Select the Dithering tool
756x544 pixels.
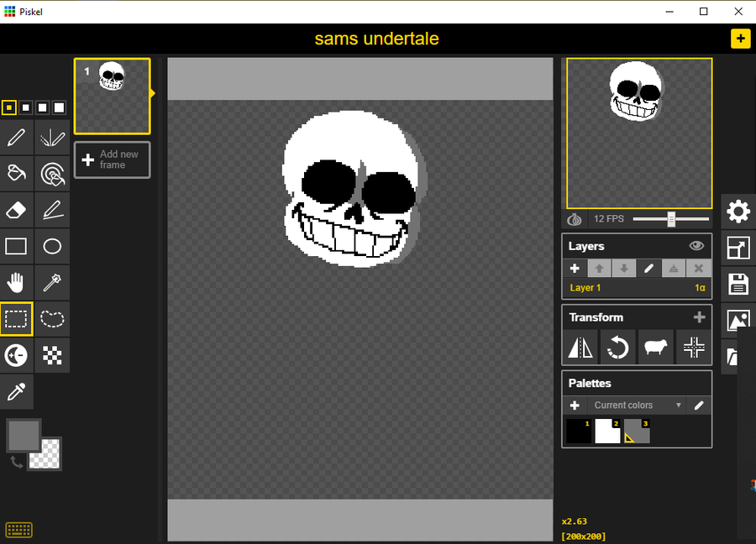point(52,356)
